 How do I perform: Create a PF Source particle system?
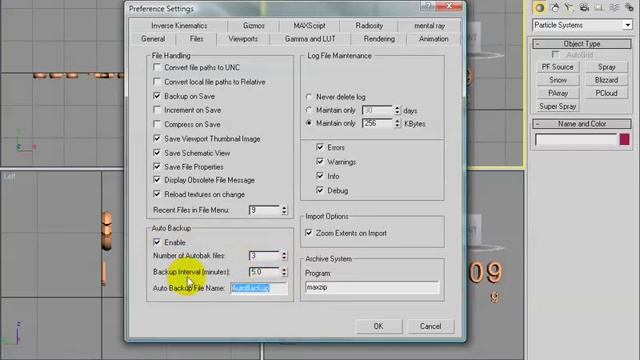click(x=558, y=67)
